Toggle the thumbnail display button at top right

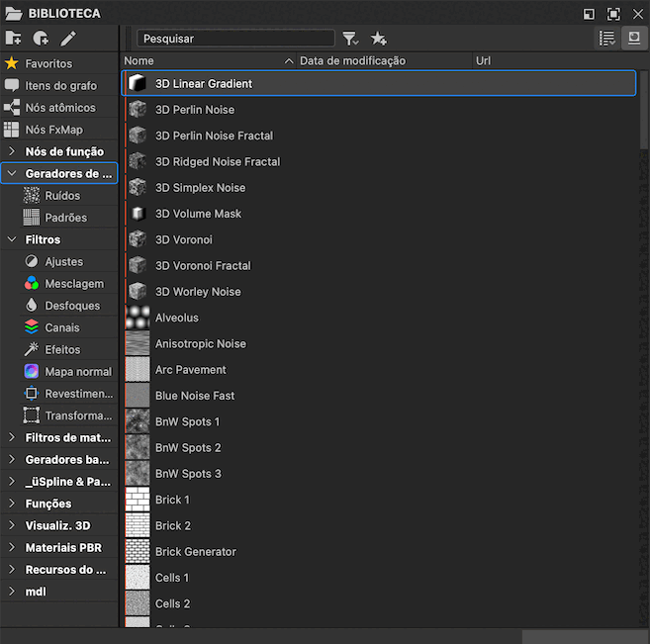click(x=633, y=39)
